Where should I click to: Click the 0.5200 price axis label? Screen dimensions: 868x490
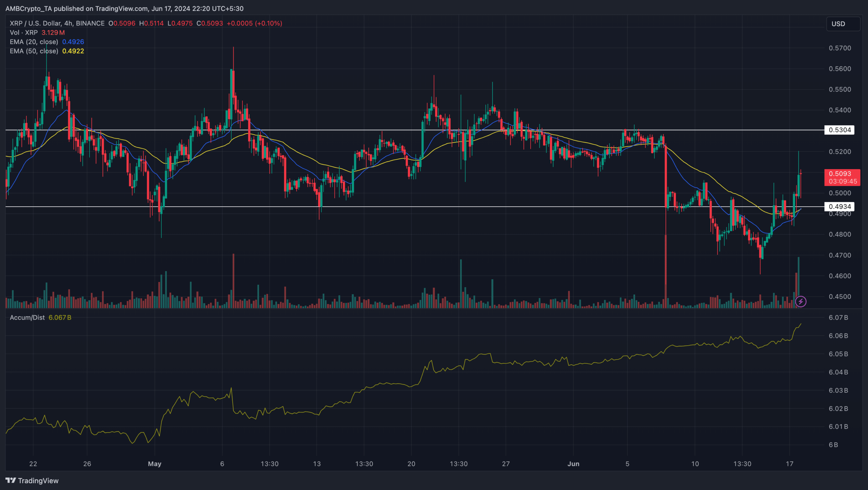pos(840,151)
